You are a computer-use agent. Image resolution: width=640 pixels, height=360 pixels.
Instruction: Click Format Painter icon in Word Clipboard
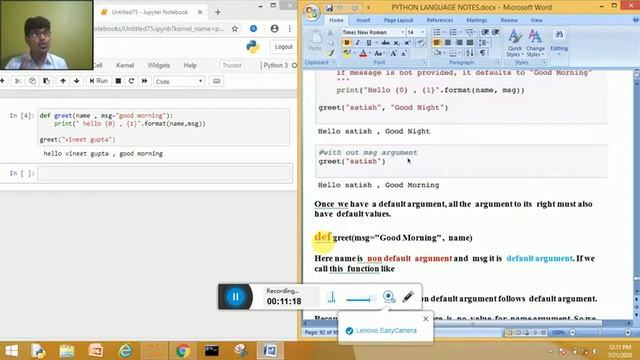[x=330, y=53]
